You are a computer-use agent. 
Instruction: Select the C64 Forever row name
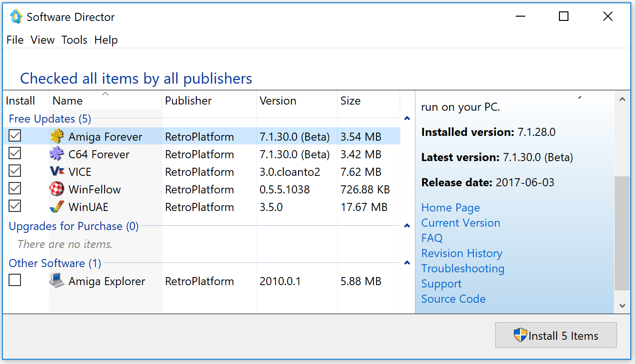[99, 154]
